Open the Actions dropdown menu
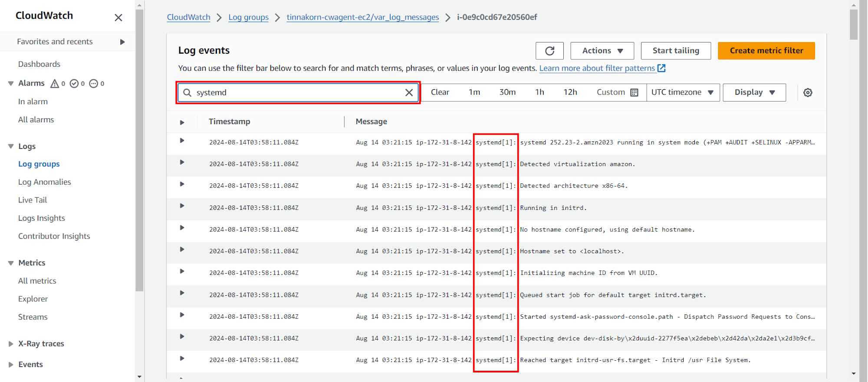This screenshot has width=868, height=382. (602, 51)
